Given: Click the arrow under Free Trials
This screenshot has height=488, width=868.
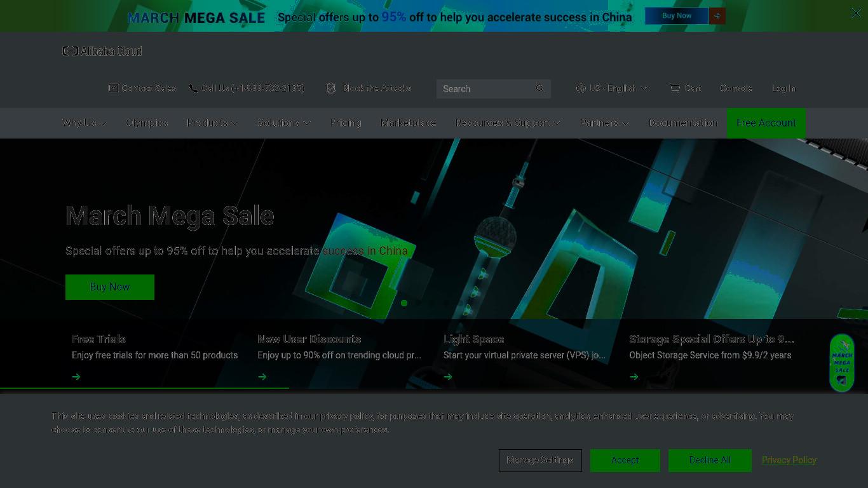Looking at the screenshot, I should pos(76,377).
